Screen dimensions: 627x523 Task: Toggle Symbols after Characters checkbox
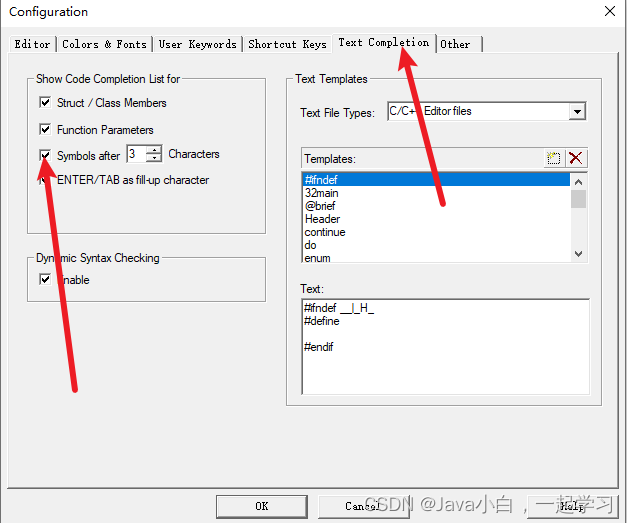pos(45,155)
